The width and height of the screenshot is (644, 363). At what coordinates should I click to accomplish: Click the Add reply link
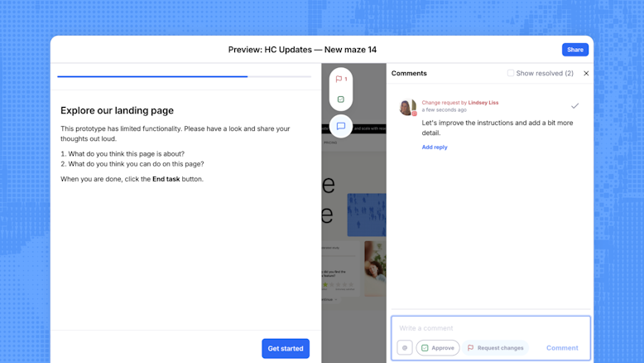[435, 148]
